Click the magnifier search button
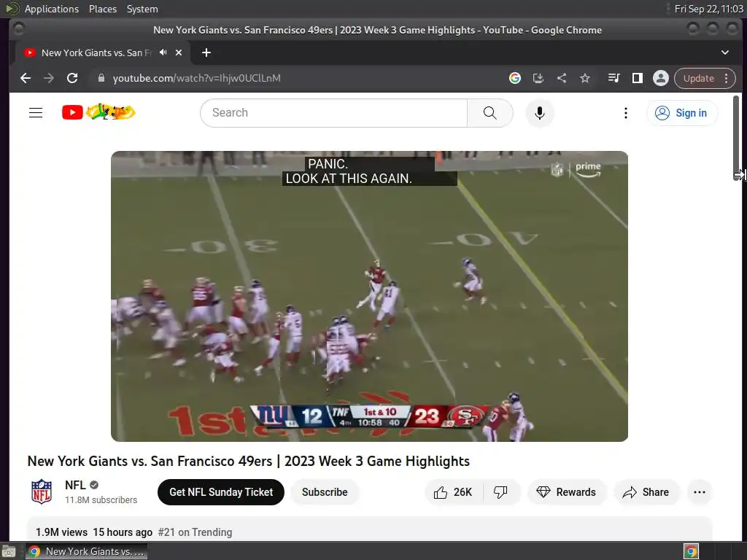747x560 pixels. pos(489,113)
